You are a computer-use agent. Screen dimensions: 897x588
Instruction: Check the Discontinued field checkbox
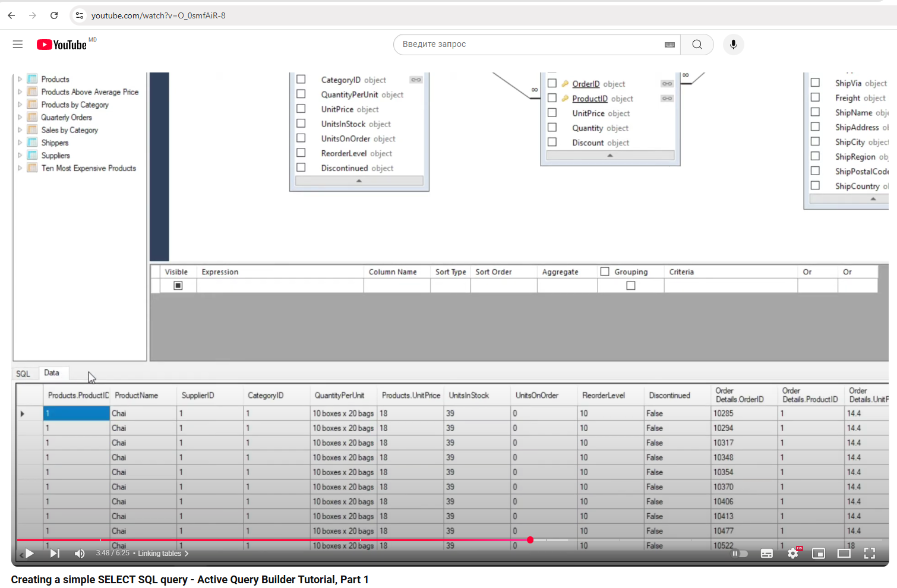point(301,168)
